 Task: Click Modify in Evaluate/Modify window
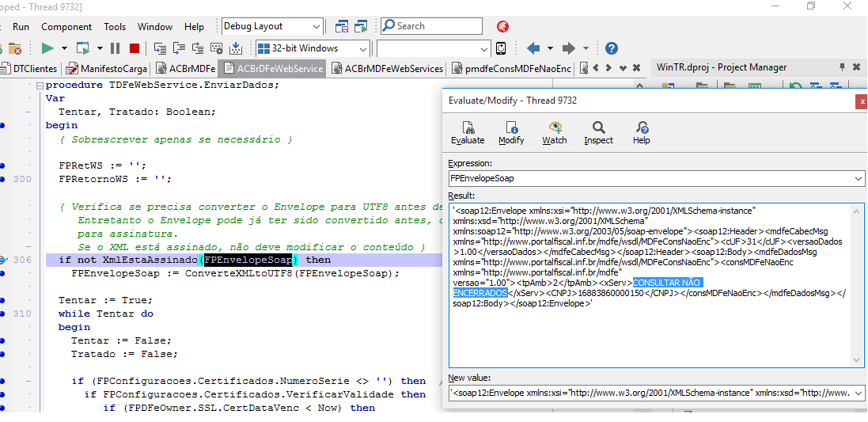click(x=511, y=133)
